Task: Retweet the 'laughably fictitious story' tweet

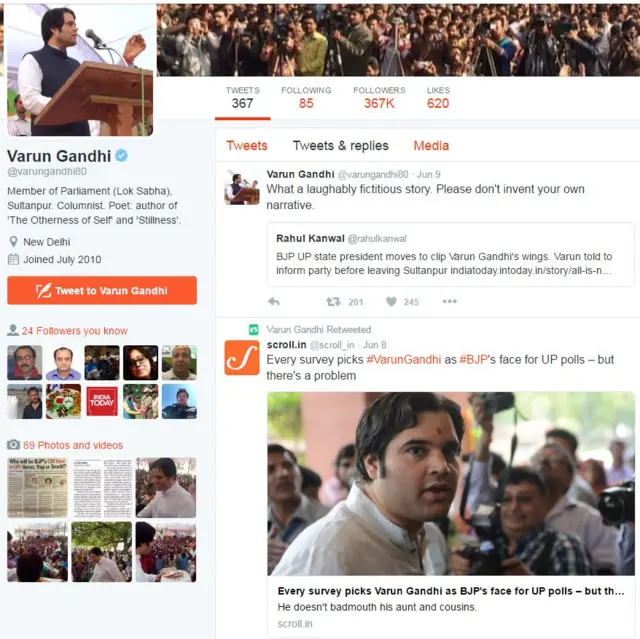Action: (333, 302)
